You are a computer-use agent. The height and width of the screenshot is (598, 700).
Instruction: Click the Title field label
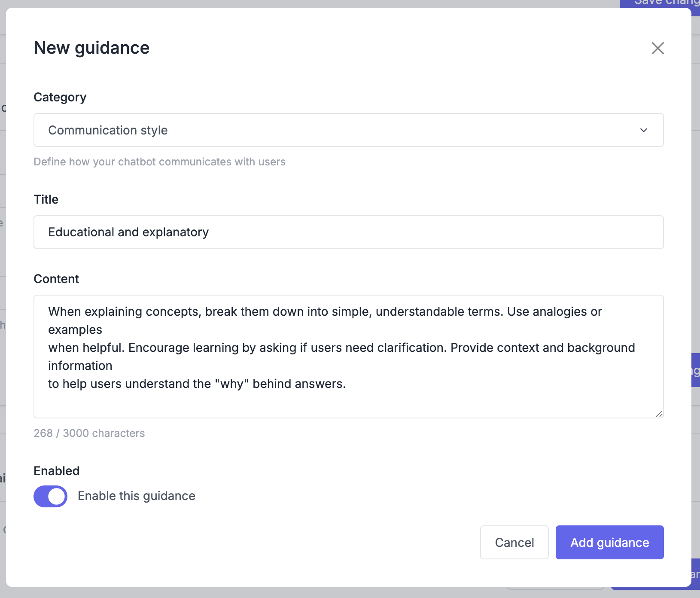(46, 199)
